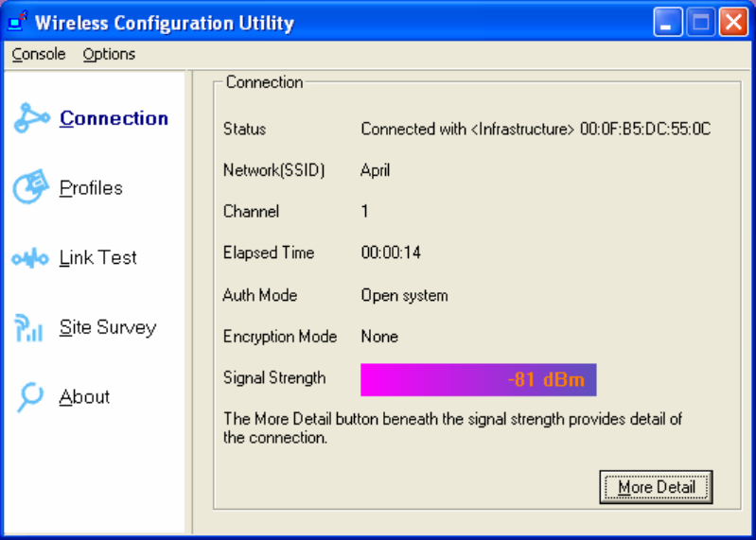Click the Status value with MAC address
Image resolution: width=756 pixels, height=540 pixels.
coord(536,130)
